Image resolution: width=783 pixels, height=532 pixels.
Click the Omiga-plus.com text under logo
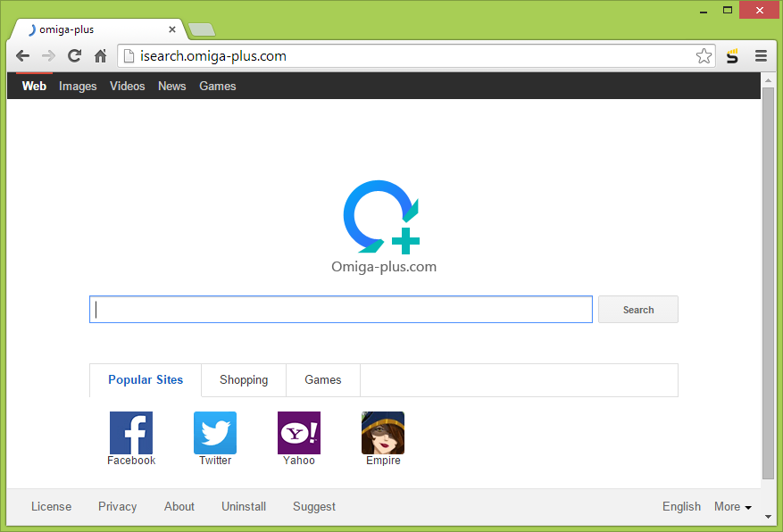click(384, 267)
